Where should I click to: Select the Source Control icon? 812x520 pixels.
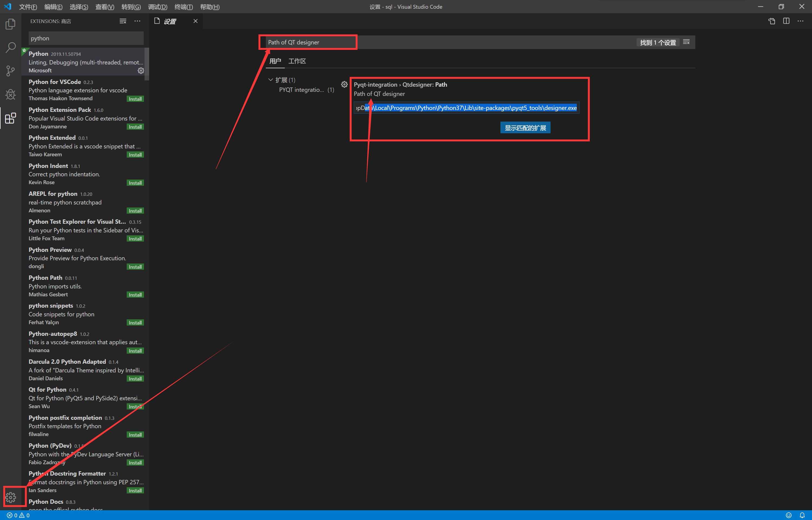10,71
